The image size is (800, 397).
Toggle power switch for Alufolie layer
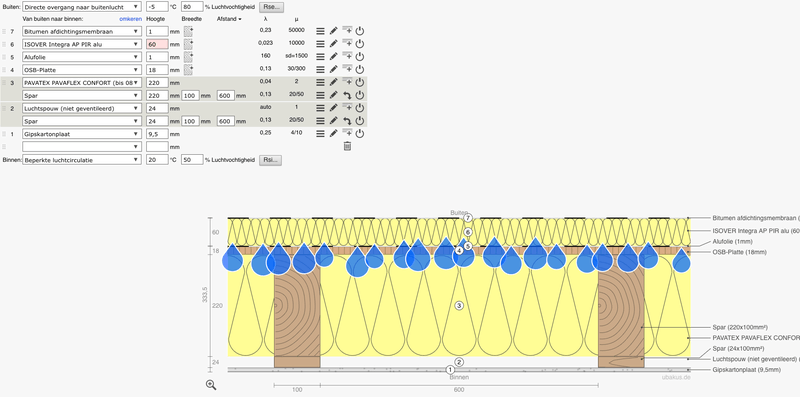[360, 57]
